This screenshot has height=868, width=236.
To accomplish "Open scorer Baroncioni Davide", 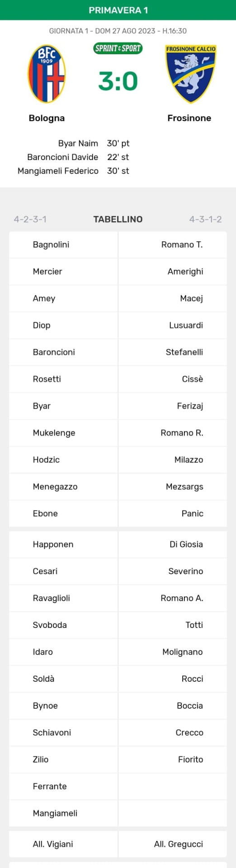I will coord(63,157).
